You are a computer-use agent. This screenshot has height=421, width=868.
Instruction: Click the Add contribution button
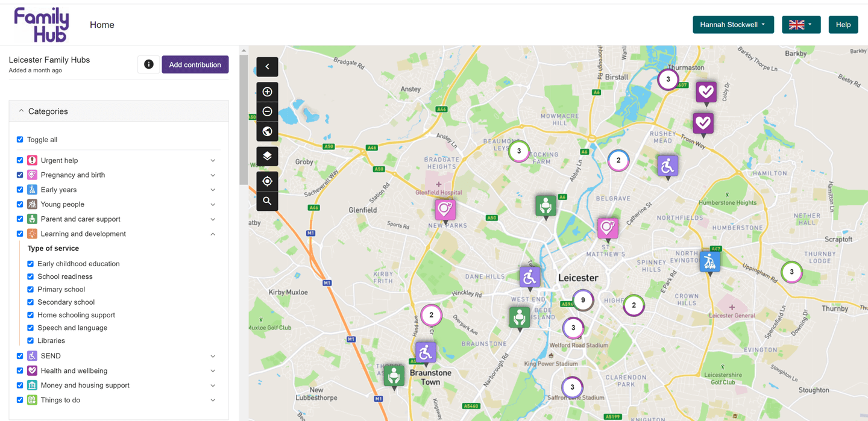195,64
